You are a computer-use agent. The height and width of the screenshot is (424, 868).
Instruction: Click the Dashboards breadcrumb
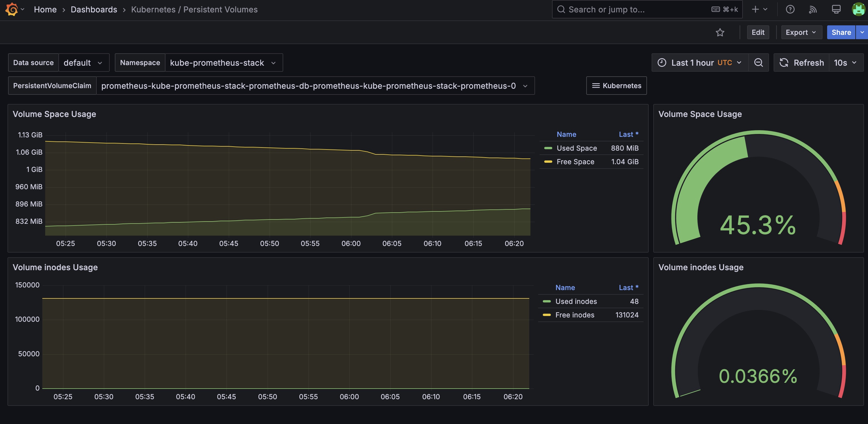point(94,9)
